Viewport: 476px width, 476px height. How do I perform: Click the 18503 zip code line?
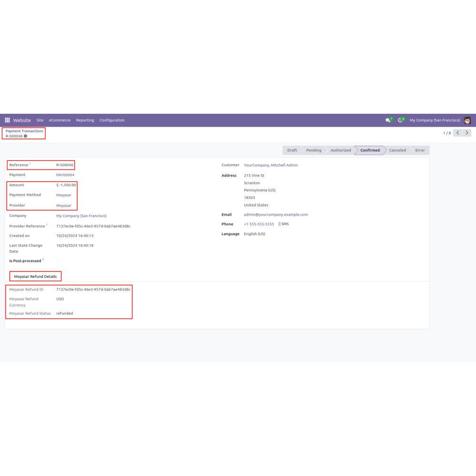click(x=249, y=198)
